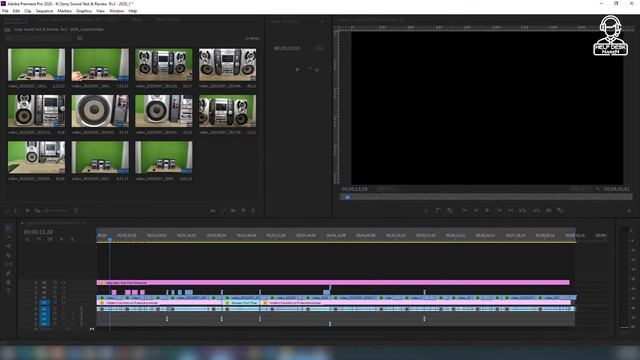Open the Window menu
640x360 pixels.
pos(117,11)
